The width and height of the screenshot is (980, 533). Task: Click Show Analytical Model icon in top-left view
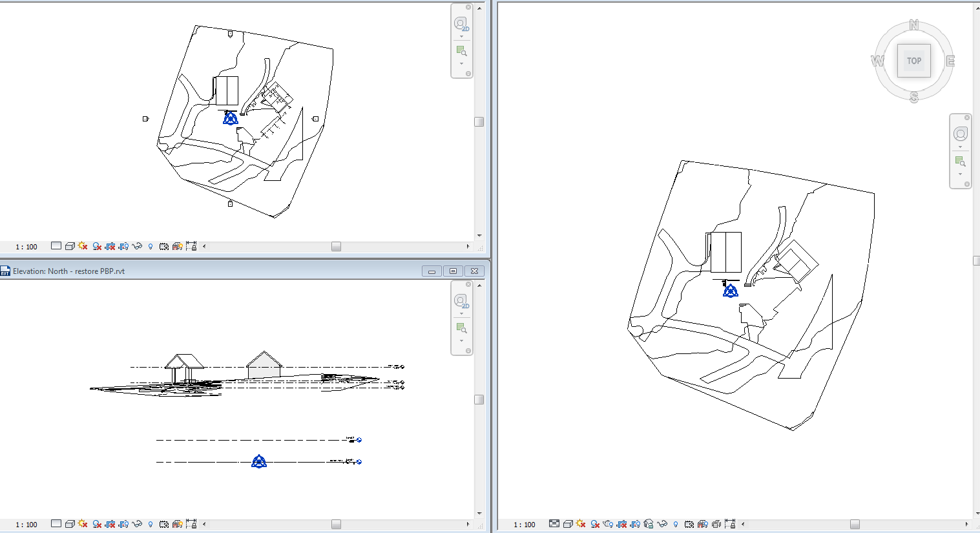(177, 246)
